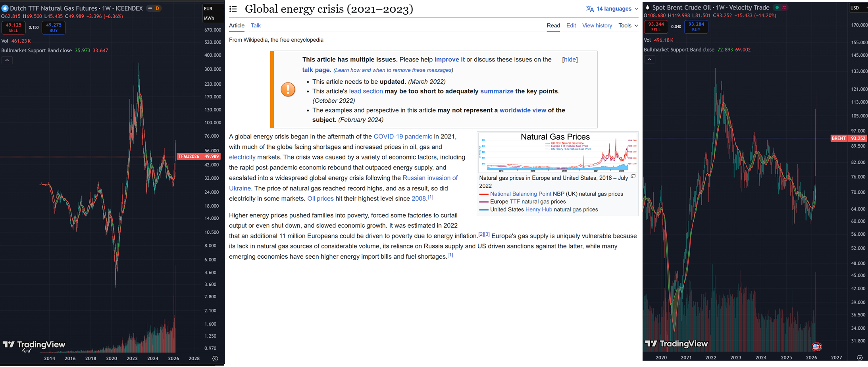Click the 49.275 BUY button on TTF chart
868x367 pixels.
pos(54,27)
